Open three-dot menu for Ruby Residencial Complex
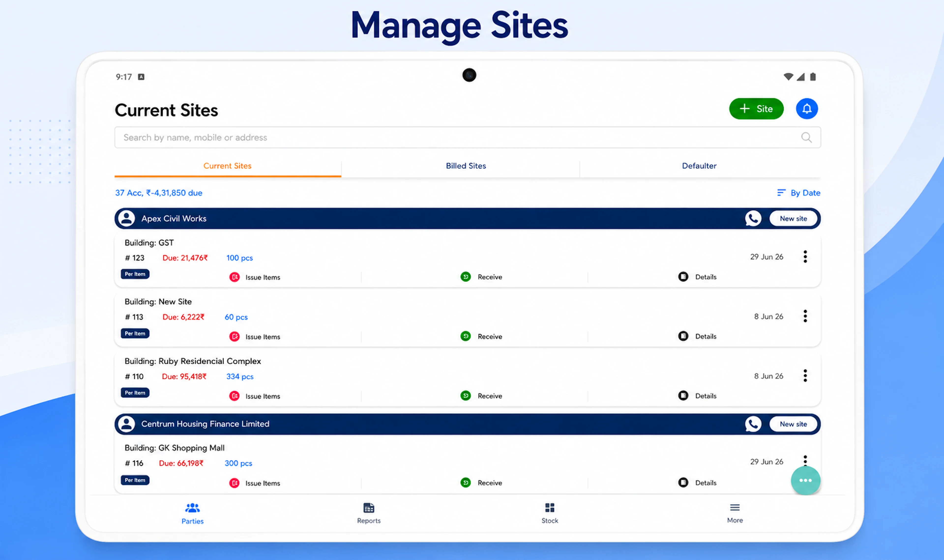The height and width of the screenshot is (560, 944). [805, 376]
